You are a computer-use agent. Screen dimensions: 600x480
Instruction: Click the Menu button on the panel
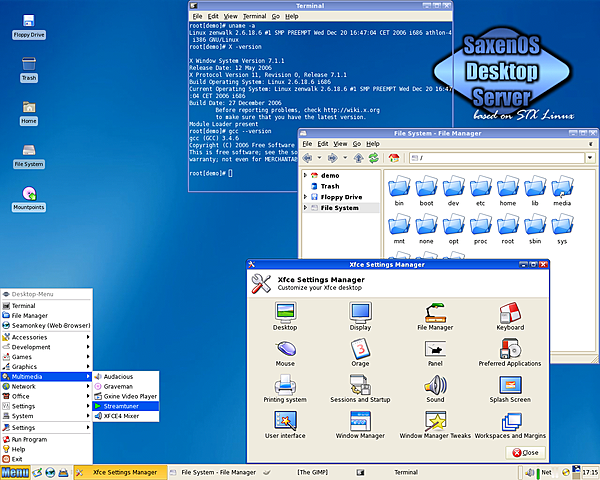(x=15, y=473)
